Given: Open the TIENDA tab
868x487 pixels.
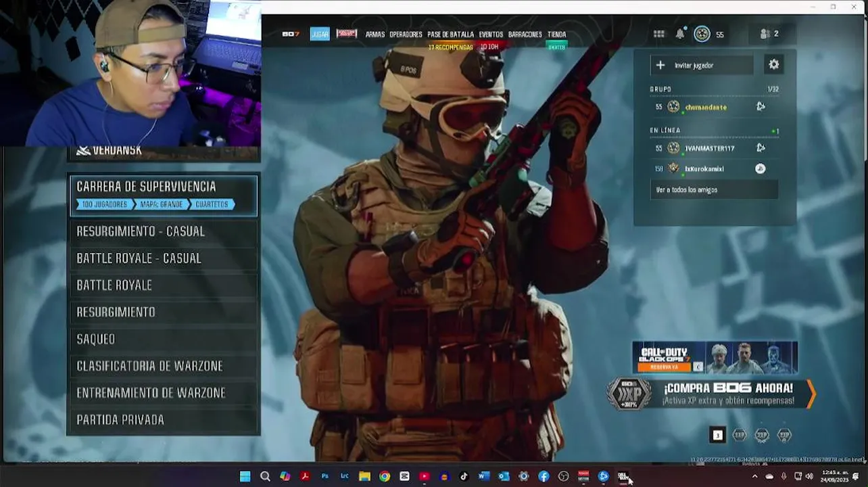Looking at the screenshot, I should click(x=556, y=34).
